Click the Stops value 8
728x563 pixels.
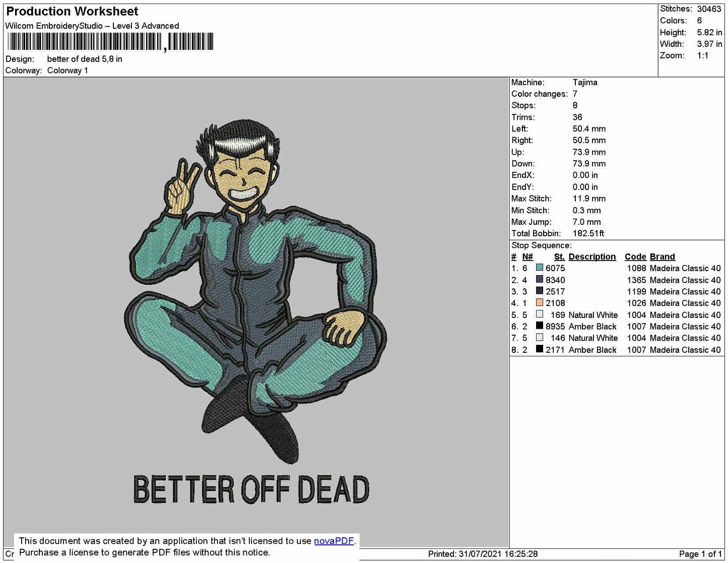pos(575,105)
